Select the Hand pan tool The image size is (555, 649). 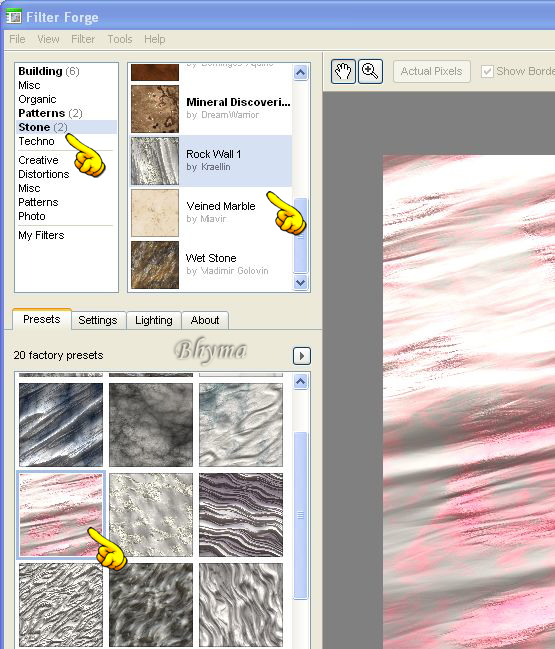(343, 72)
